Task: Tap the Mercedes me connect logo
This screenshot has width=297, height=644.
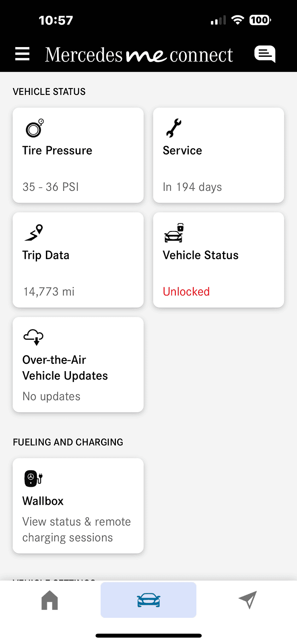Action: tap(139, 55)
